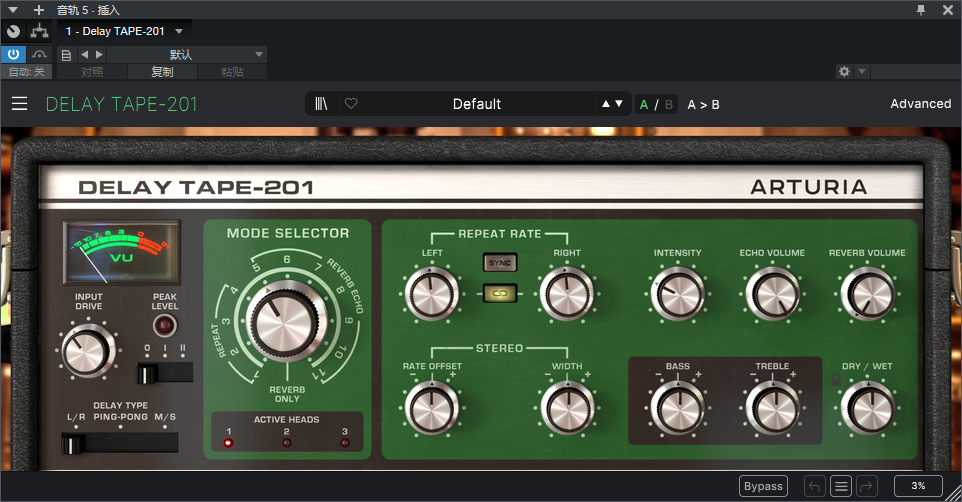
Task: Click the Left repeat rate knob
Action: pos(431,294)
